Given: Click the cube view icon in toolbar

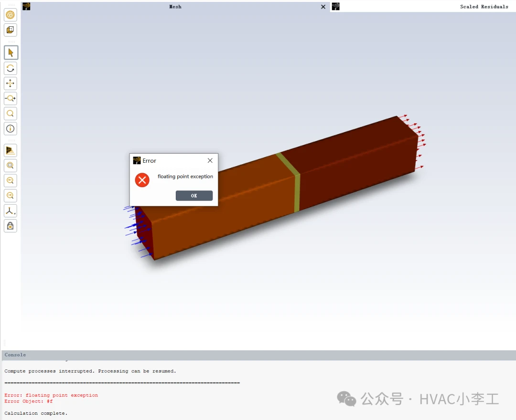Looking at the screenshot, I should coord(11,30).
